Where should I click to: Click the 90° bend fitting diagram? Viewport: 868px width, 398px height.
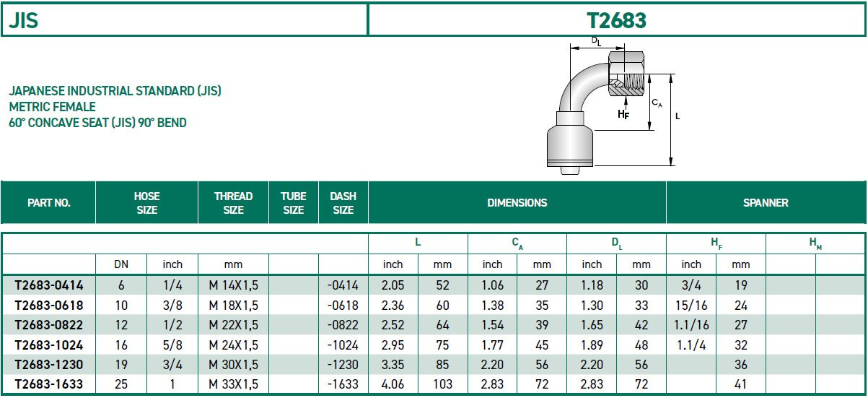click(613, 105)
